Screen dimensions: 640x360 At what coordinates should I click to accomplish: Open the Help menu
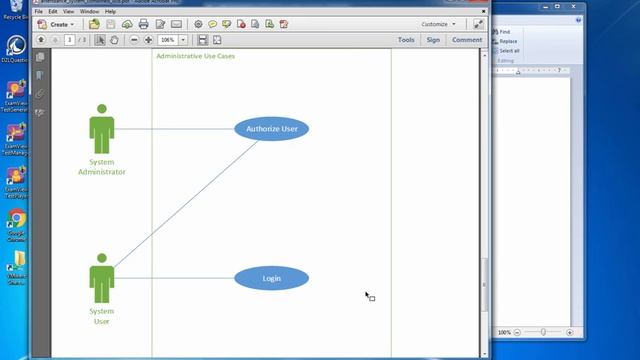[x=110, y=11]
